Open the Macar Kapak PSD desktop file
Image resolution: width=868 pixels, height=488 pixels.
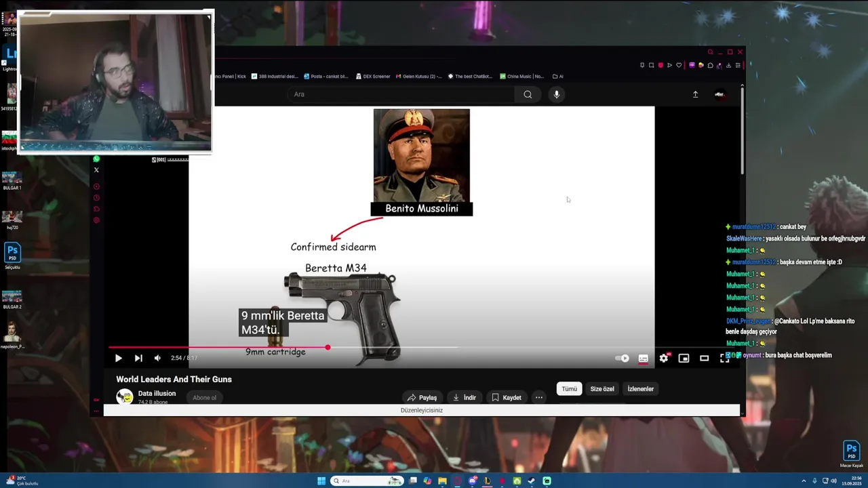click(852, 454)
